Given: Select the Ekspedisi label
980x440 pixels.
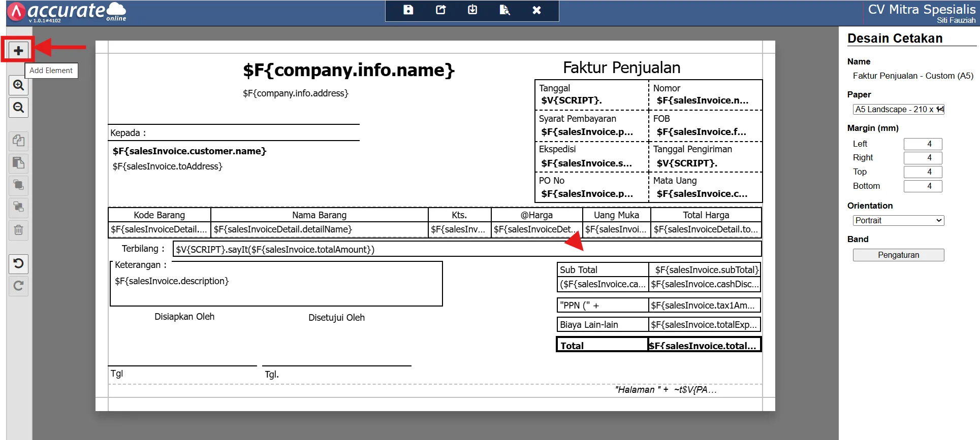Looking at the screenshot, I should tap(557, 149).
